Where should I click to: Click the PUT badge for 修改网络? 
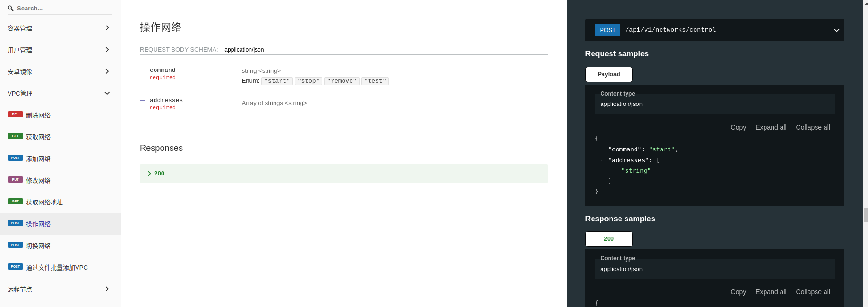pyautogui.click(x=15, y=180)
